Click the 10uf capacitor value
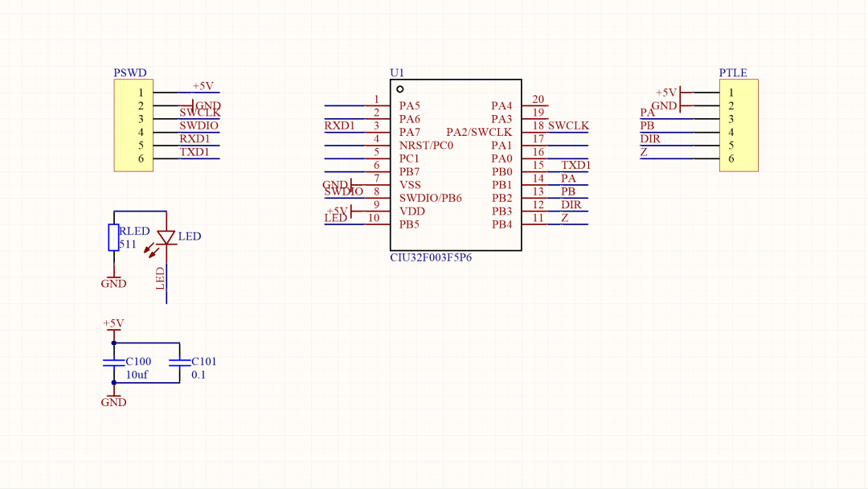Image resolution: width=868 pixels, height=489 pixels. click(x=137, y=375)
